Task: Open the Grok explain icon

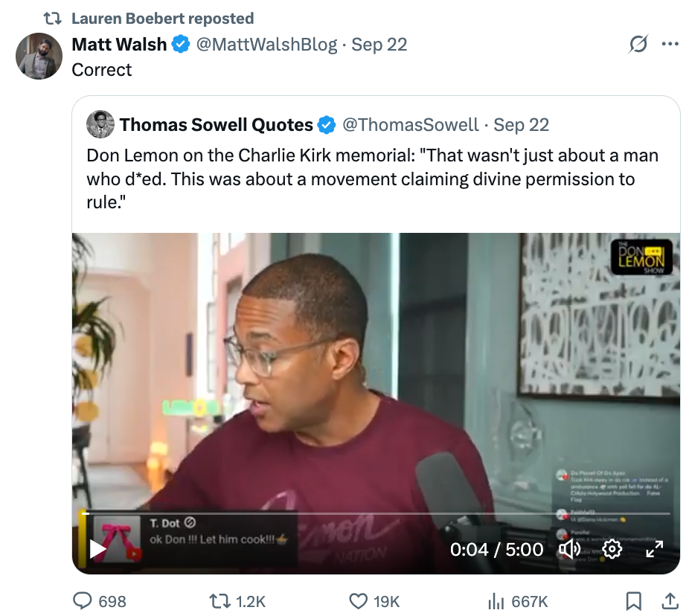Action: (x=638, y=45)
